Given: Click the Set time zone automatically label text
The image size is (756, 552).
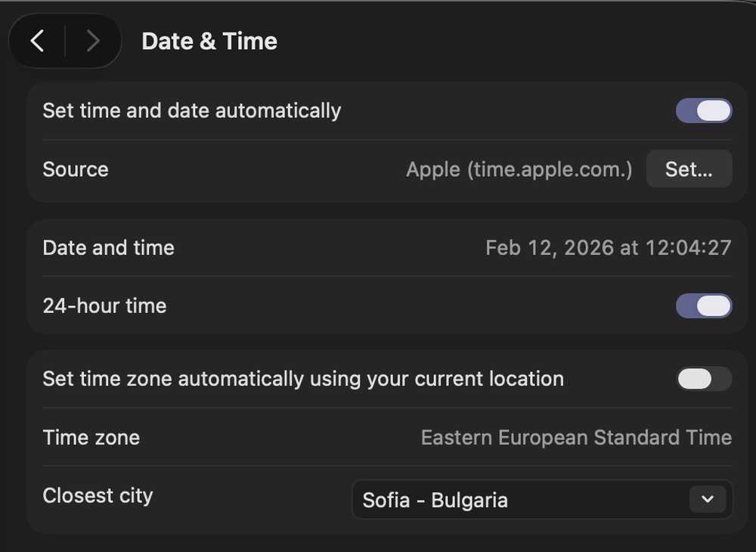Looking at the screenshot, I should [303, 379].
